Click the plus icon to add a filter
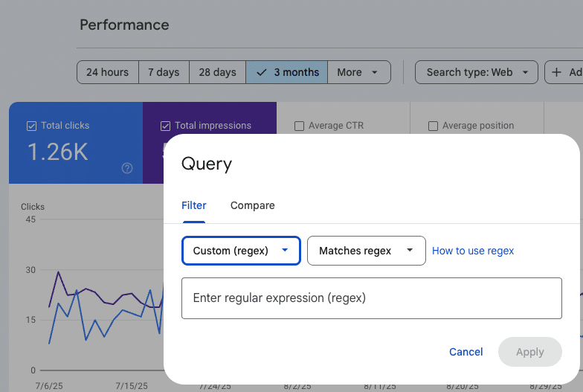583x392 pixels. [x=557, y=72]
